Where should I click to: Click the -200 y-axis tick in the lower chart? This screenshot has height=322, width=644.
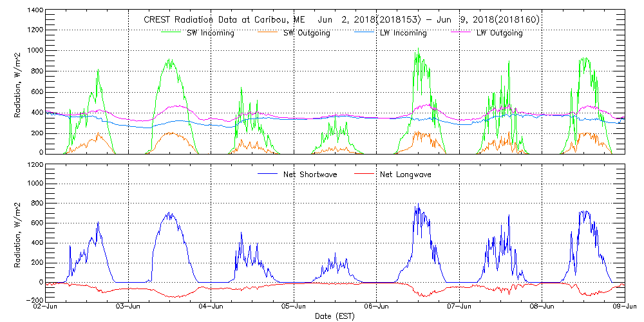click(x=33, y=301)
